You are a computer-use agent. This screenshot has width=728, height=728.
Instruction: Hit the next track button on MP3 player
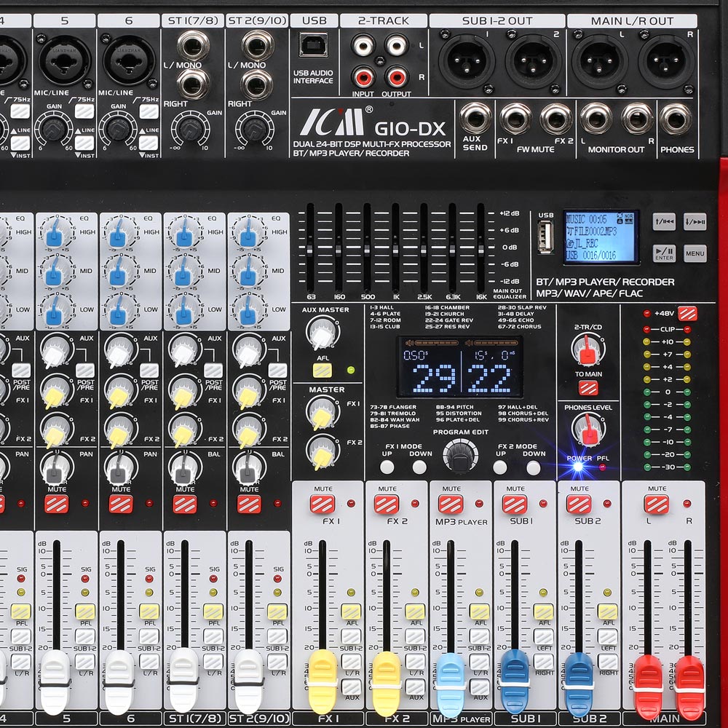[x=695, y=221]
